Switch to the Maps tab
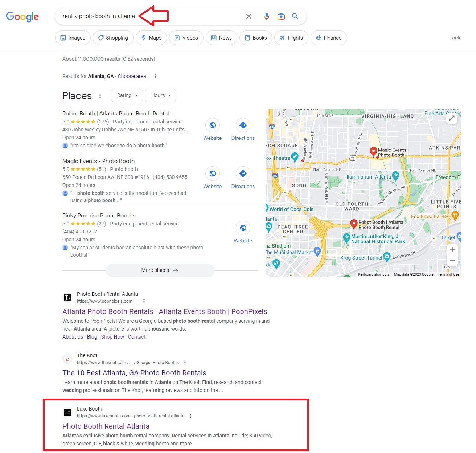The width and height of the screenshot is (476, 453). (151, 38)
